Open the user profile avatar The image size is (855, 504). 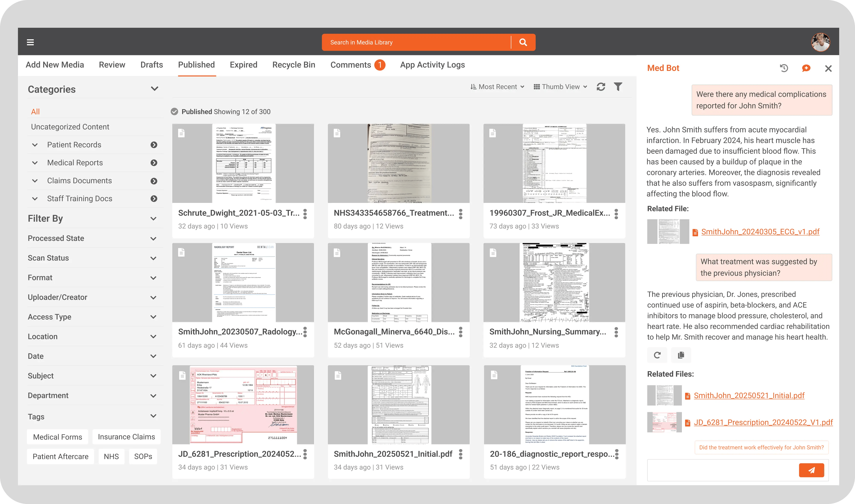coord(820,42)
